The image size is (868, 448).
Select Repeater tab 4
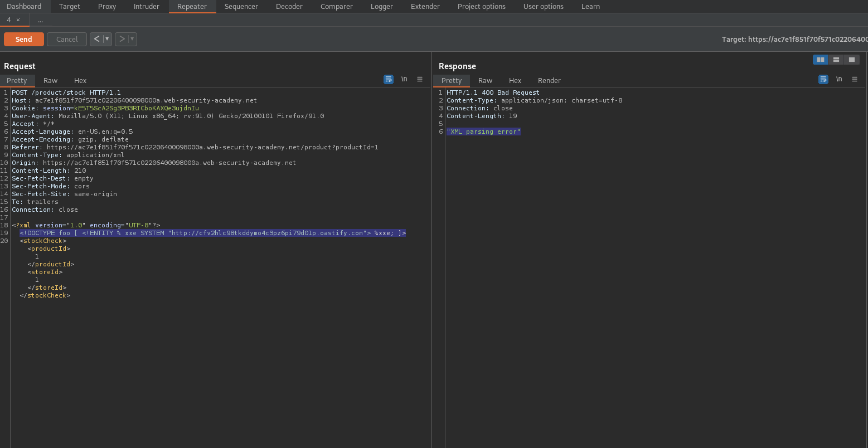(9, 20)
